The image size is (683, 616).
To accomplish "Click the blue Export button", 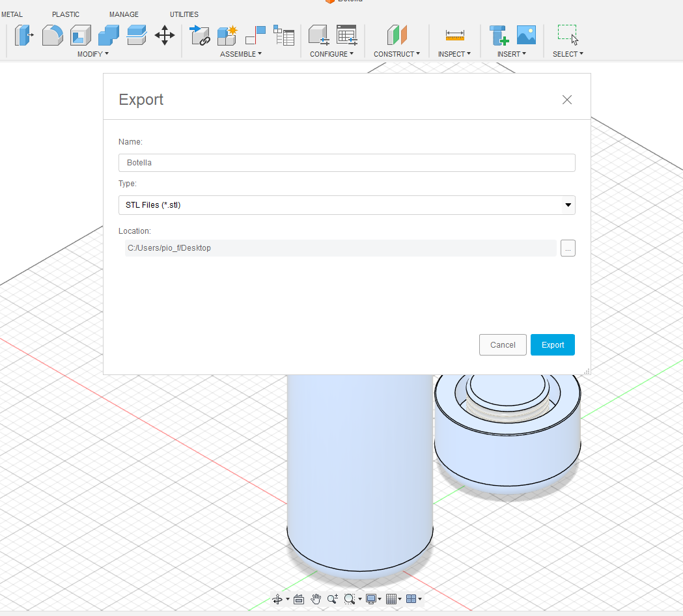I will (552, 345).
